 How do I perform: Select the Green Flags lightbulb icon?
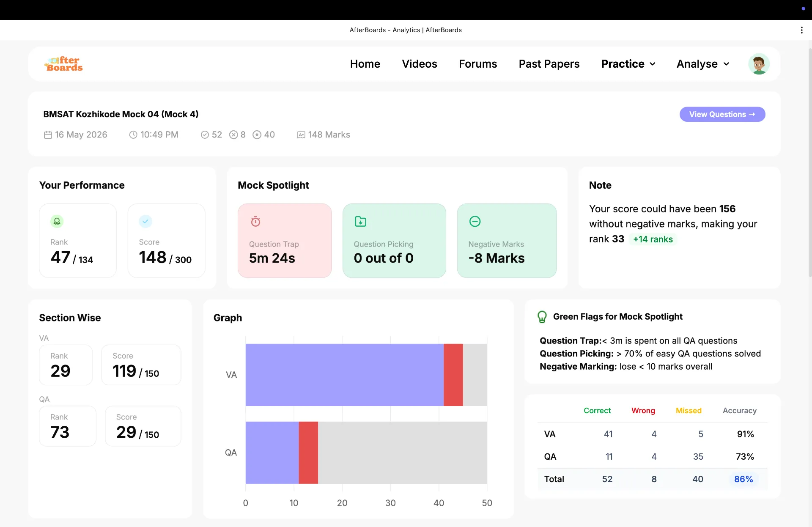click(542, 317)
